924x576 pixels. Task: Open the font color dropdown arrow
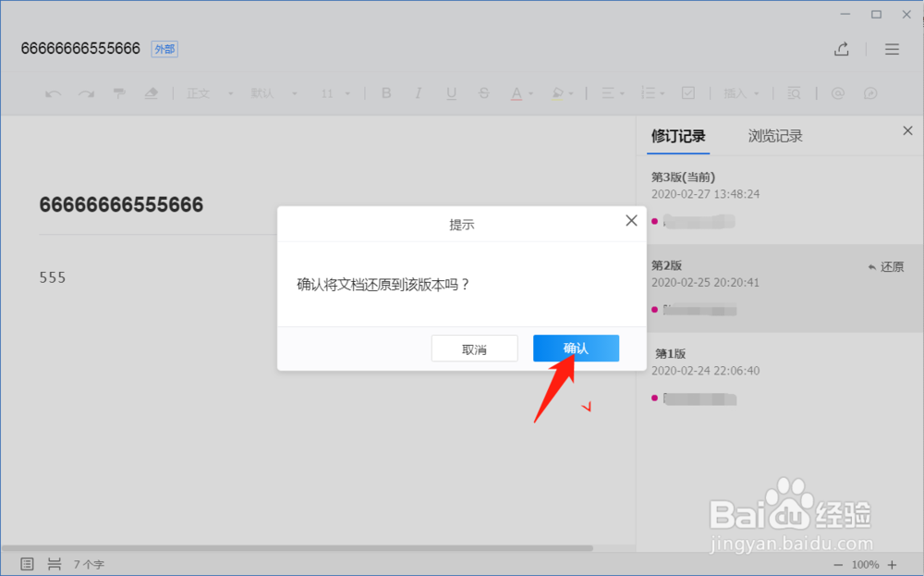pyautogui.click(x=529, y=92)
